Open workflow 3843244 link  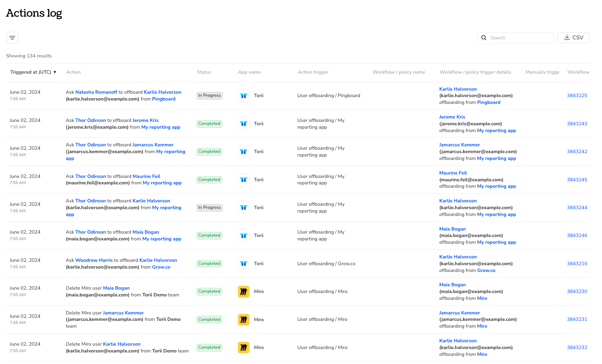577,207
